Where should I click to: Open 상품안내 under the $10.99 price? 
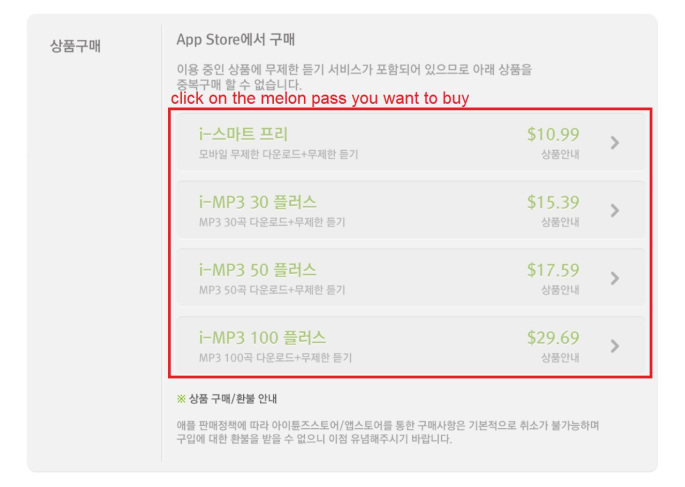click(560, 154)
